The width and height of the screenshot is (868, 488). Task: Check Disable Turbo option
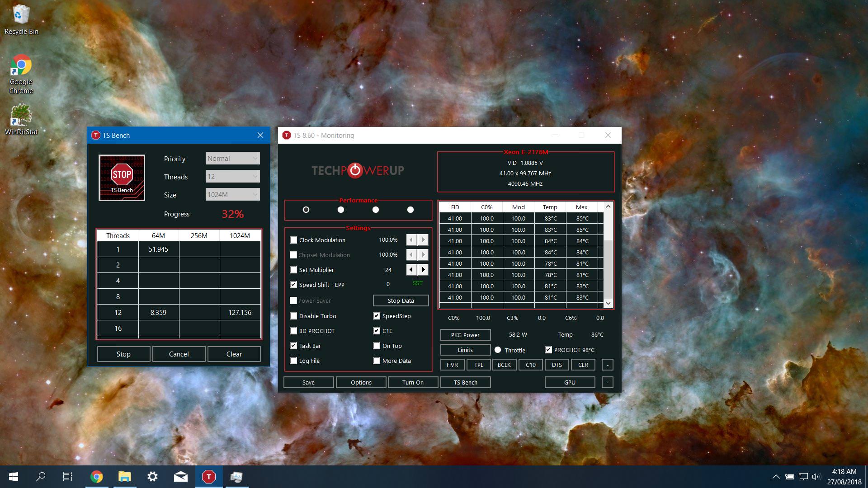pos(293,316)
